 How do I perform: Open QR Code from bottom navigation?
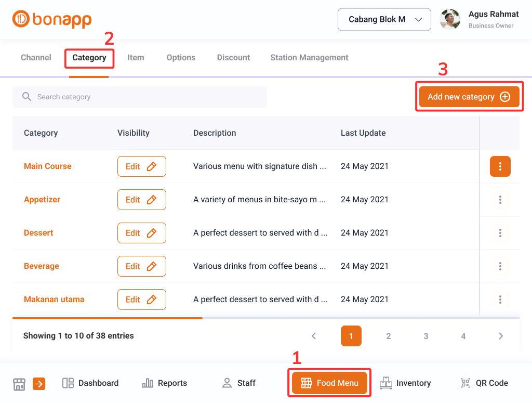click(x=484, y=383)
